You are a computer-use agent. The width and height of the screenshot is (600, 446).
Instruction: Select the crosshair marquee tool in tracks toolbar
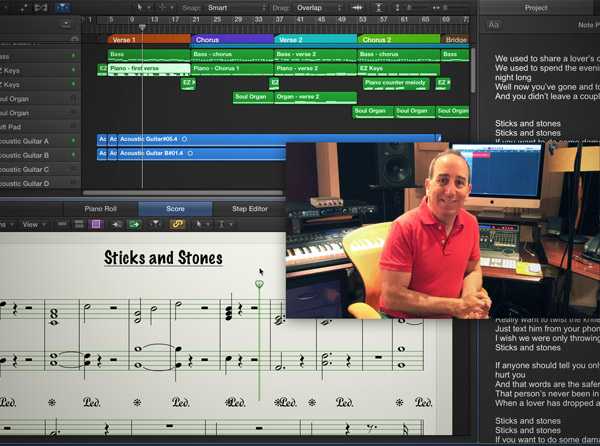(x=162, y=7)
